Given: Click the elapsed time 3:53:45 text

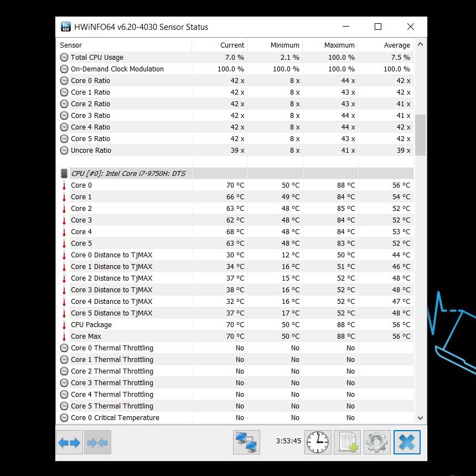Looking at the screenshot, I should pyautogui.click(x=288, y=441).
